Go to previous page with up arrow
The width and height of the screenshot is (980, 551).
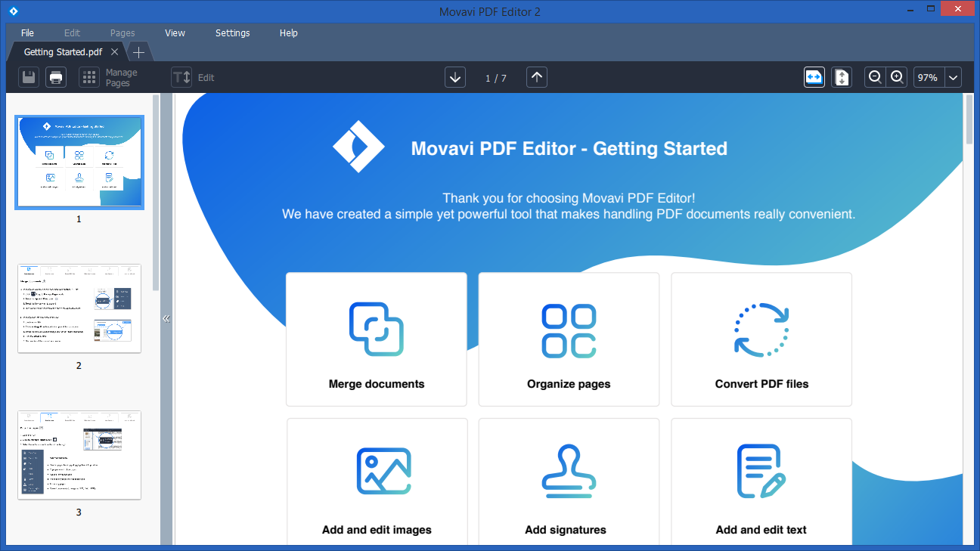point(537,77)
